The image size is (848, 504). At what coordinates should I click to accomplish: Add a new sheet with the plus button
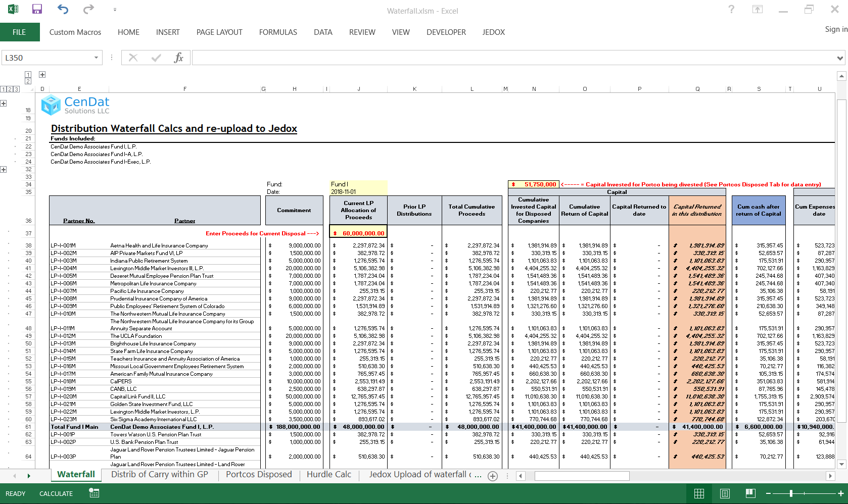tap(493, 476)
